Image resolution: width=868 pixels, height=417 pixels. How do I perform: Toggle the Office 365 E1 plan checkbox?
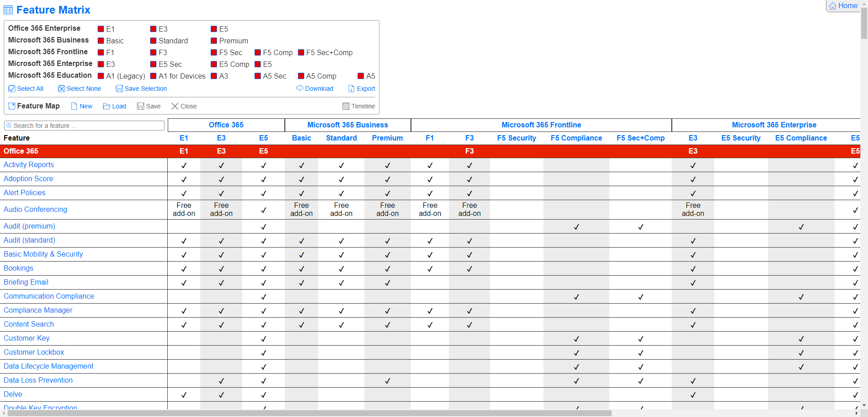click(x=101, y=29)
